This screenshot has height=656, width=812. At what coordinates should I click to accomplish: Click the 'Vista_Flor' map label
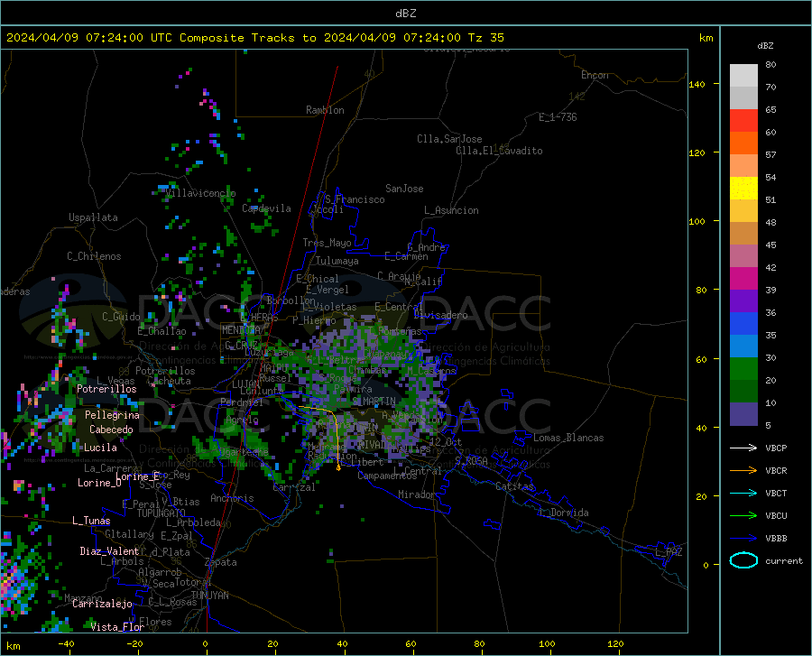(x=117, y=627)
